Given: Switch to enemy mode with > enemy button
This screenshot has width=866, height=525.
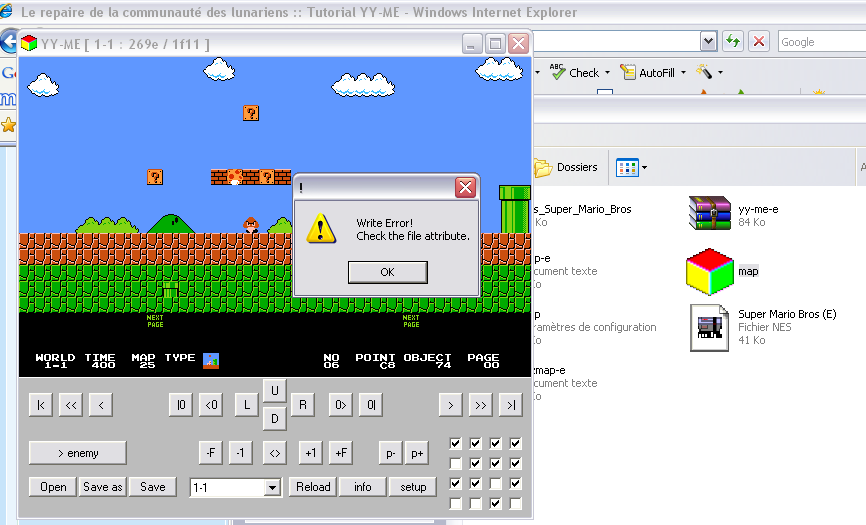Looking at the screenshot, I should pyautogui.click(x=78, y=453).
